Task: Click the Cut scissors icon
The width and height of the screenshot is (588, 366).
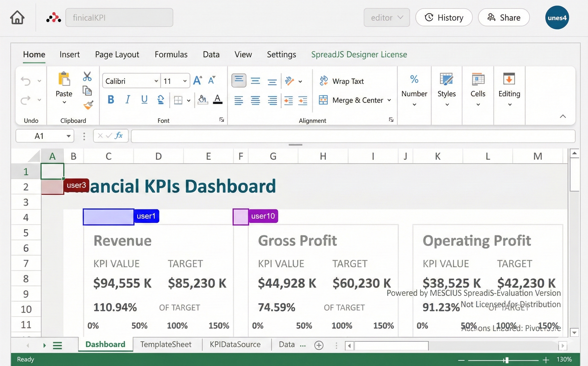Action: (x=87, y=76)
